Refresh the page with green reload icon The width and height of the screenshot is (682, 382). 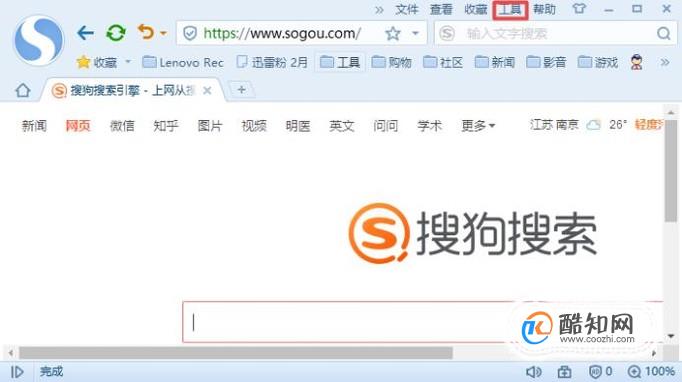coord(116,33)
